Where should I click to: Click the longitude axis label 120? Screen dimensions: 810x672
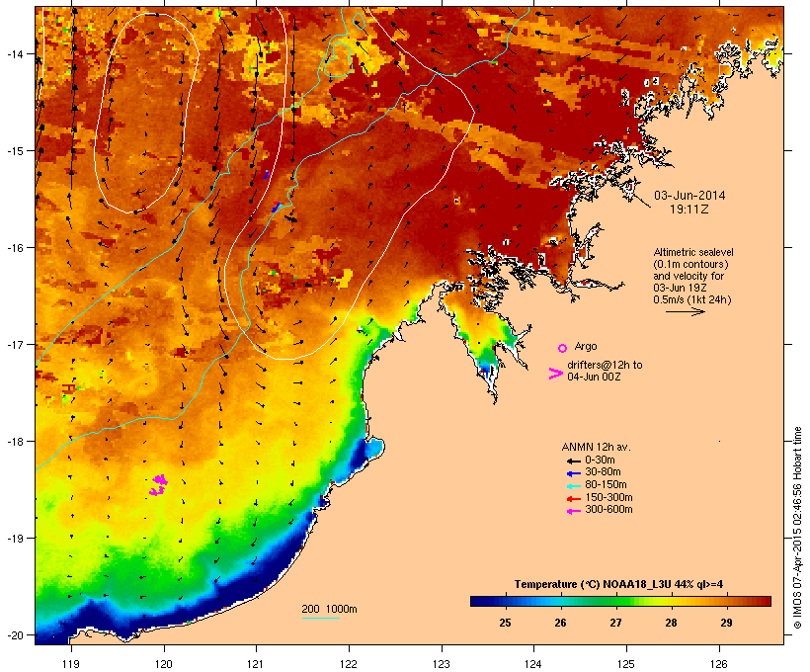click(x=164, y=664)
